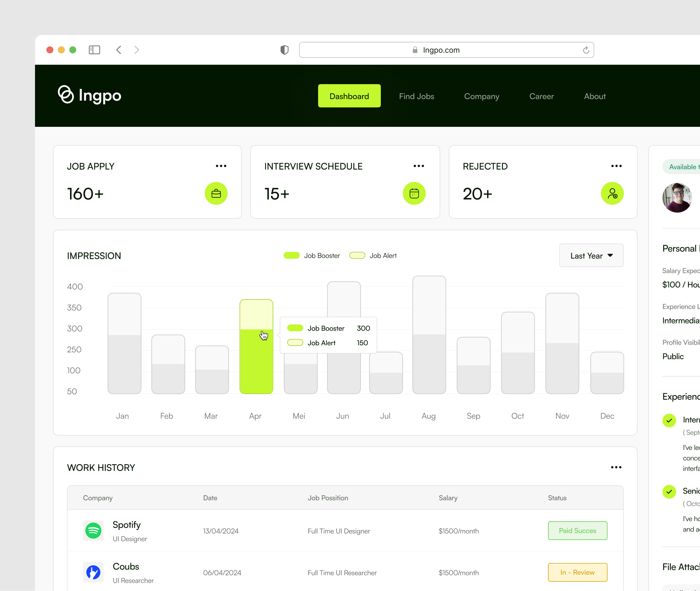Click the rejected-person icon on Rejected card
Screen dimensions: 700x591
(612, 193)
